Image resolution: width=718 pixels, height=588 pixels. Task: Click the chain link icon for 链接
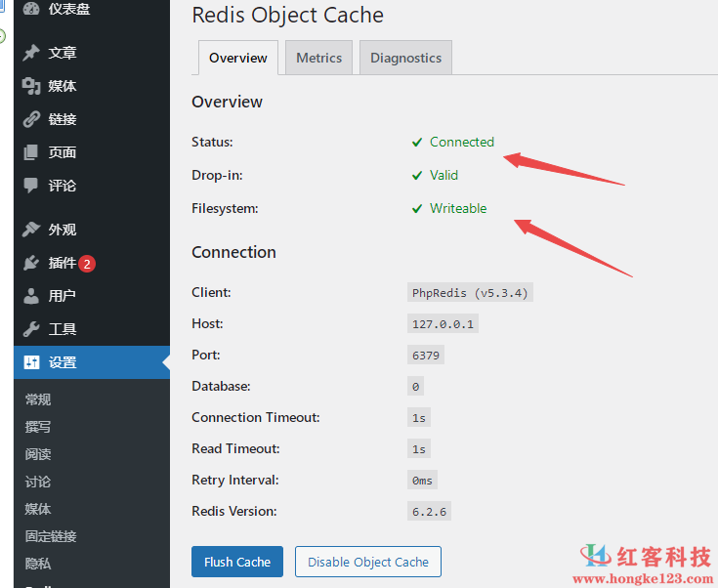[x=31, y=119]
